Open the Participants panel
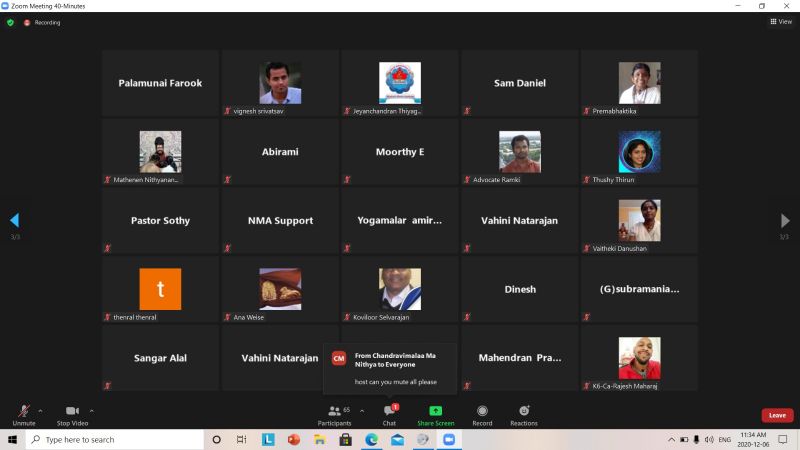Viewport: 800px width, 450px height. (x=334, y=412)
